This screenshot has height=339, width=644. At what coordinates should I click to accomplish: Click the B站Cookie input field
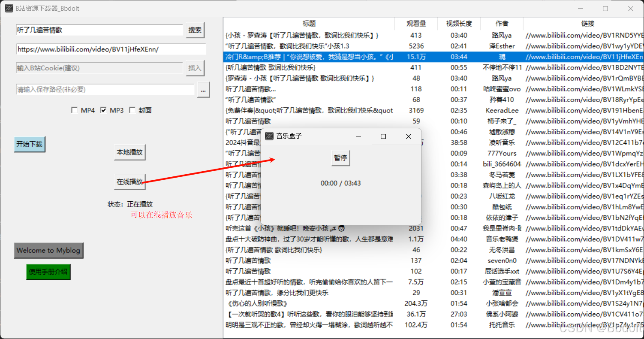[x=99, y=68]
